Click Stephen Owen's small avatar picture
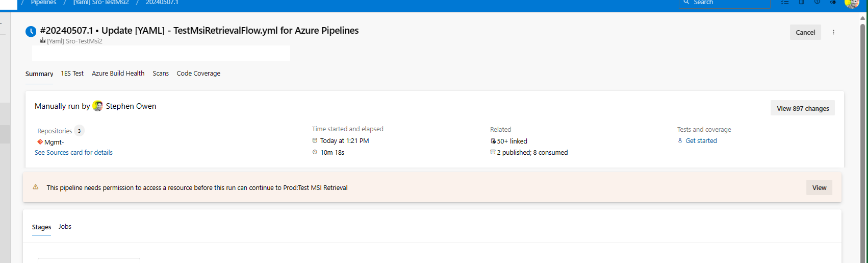The image size is (868, 263). [98, 106]
